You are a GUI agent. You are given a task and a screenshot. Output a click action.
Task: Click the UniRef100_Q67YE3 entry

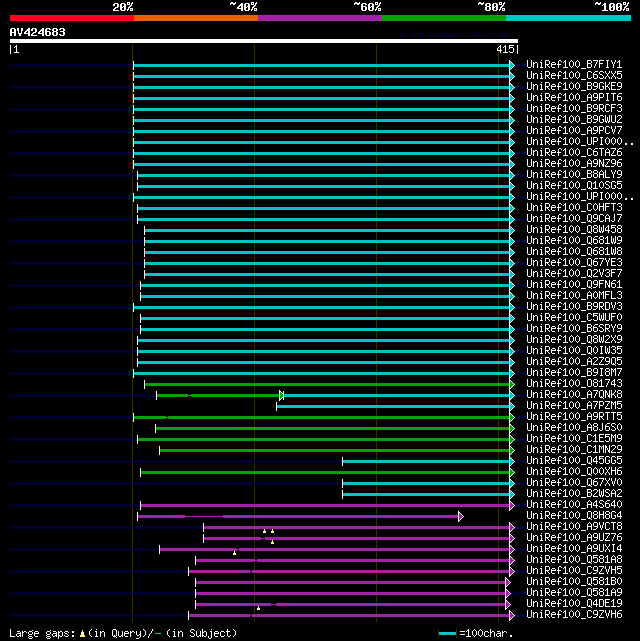point(574,263)
